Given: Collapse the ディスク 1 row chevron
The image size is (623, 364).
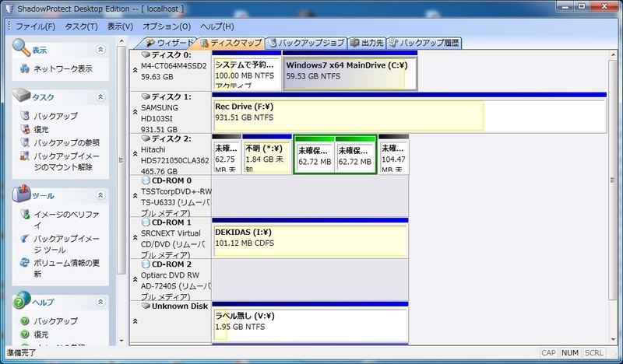Looking at the screenshot, I should tap(135, 112).
